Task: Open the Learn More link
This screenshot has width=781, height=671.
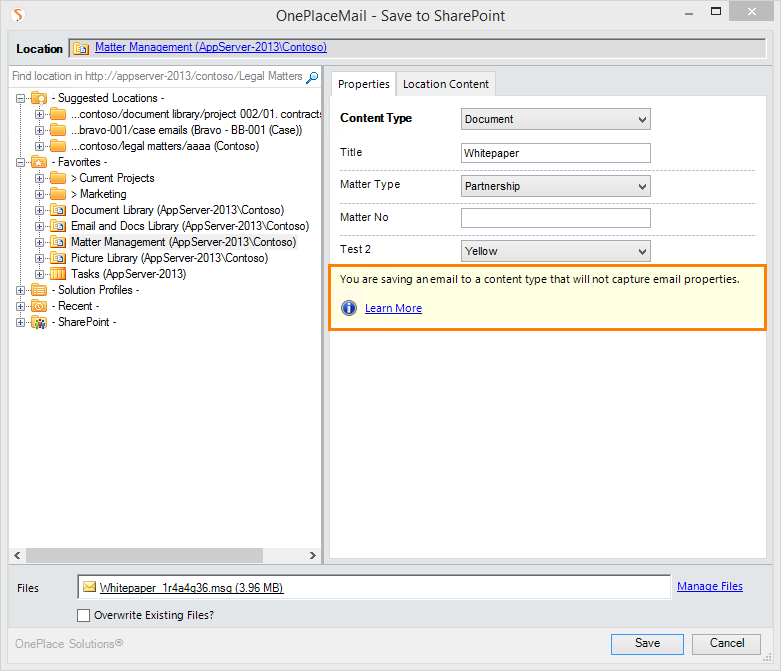Action: (x=393, y=308)
